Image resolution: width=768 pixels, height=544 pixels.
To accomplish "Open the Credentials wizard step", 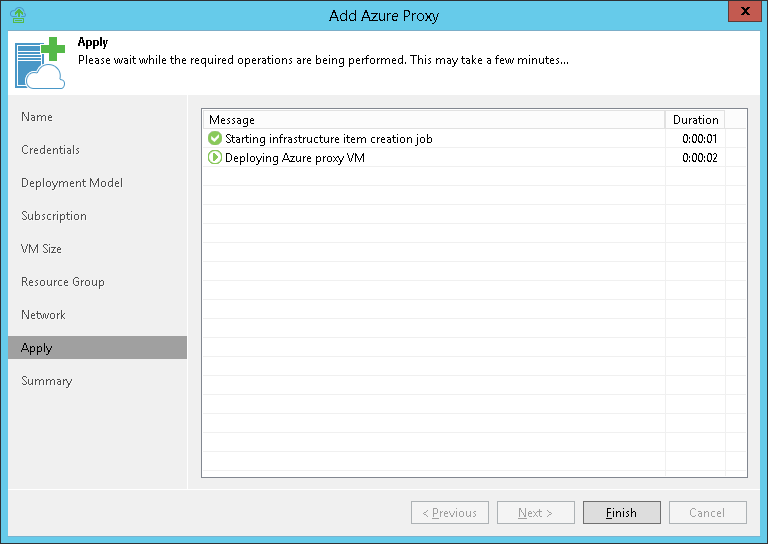I will pyautogui.click(x=50, y=150).
